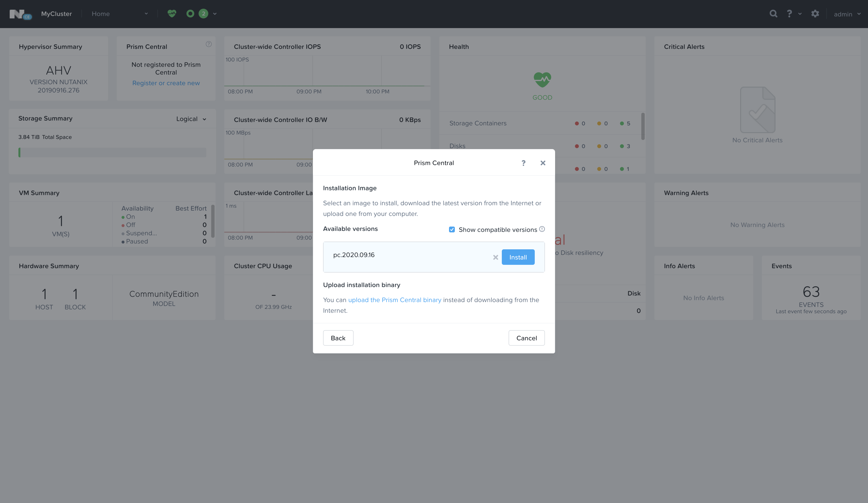Click info icon beside Show compatible versions

click(x=542, y=229)
